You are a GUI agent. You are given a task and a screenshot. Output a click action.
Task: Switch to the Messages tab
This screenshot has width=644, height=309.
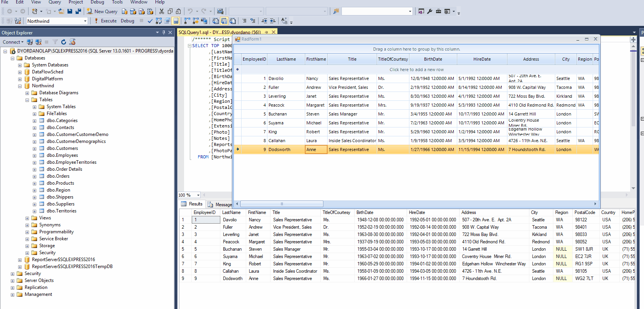220,204
